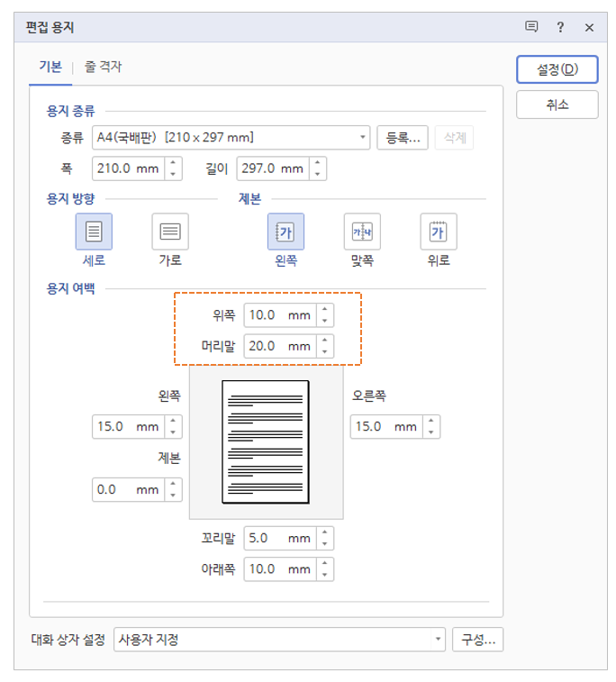Viewport: 616px width, 682px height.
Task: Increase 제본 gutter margin with up arrow
Action: (173, 484)
